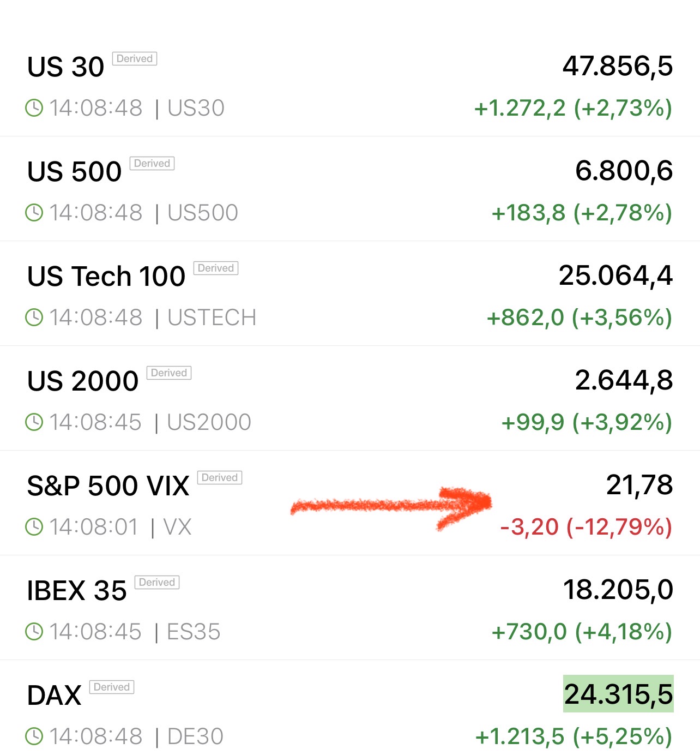Click the highlighted DAX price 24.315,5
This screenshot has width=700, height=755.
pos(618,694)
